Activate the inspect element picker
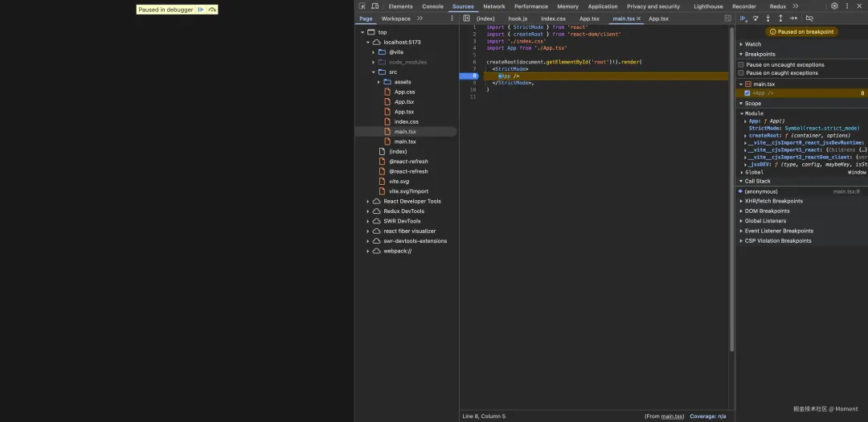This screenshot has width=868, height=422. click(x=362, y=6)
